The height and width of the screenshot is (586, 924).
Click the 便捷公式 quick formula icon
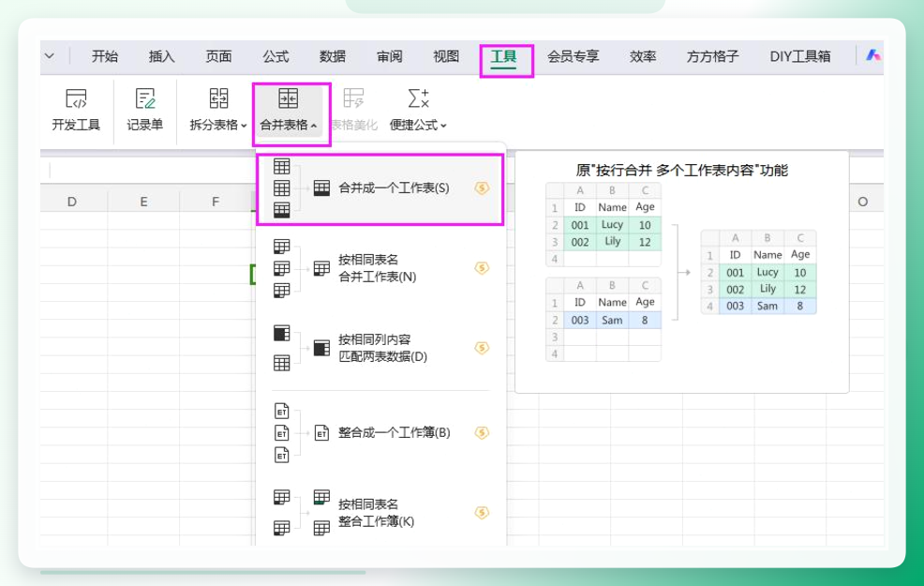pyautogui.click(x=418, y=98)
